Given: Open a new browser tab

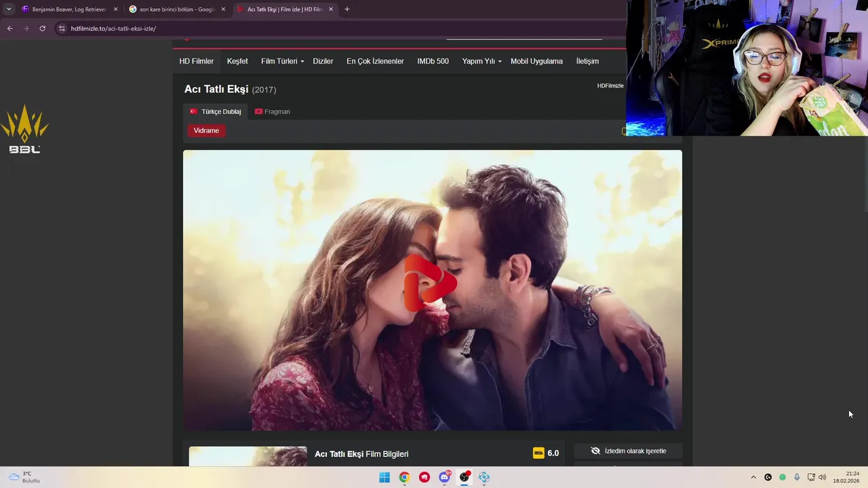Looking at the screenshot, I should tap(347, 9).
